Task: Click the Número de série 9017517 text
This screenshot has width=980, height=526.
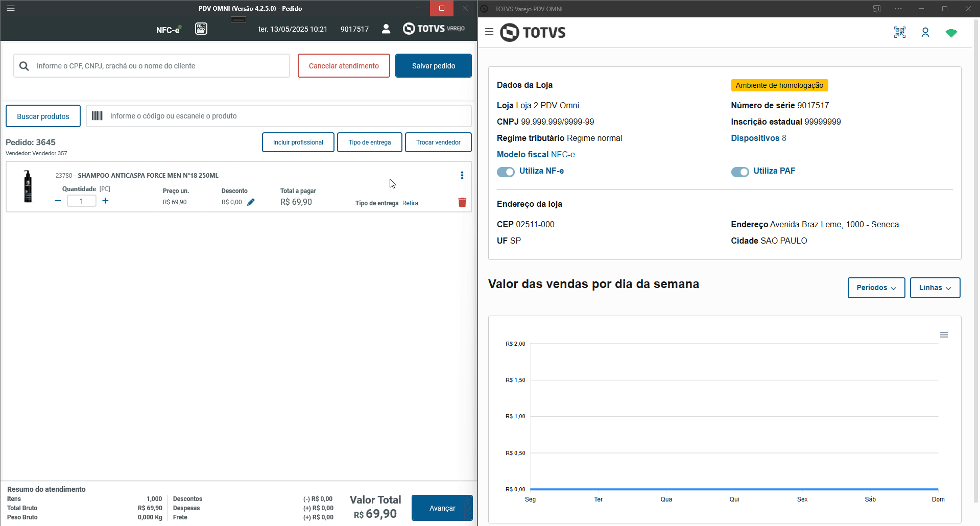Action: (780, 105)
